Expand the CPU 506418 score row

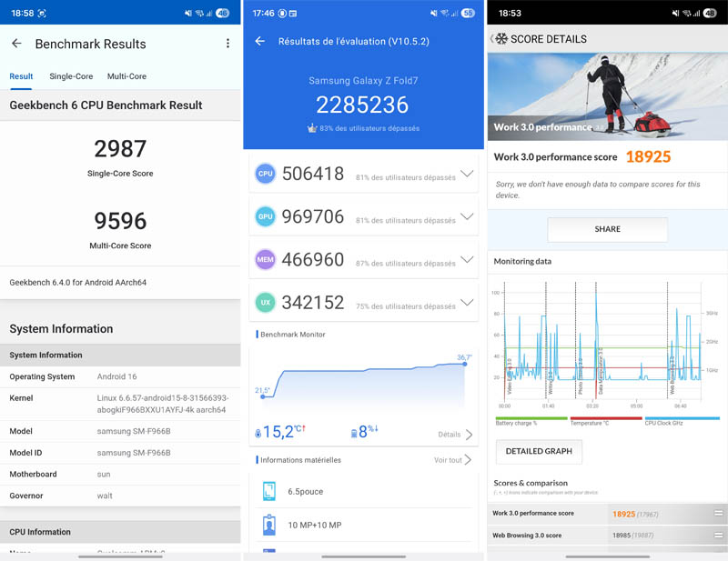point(467,174)
